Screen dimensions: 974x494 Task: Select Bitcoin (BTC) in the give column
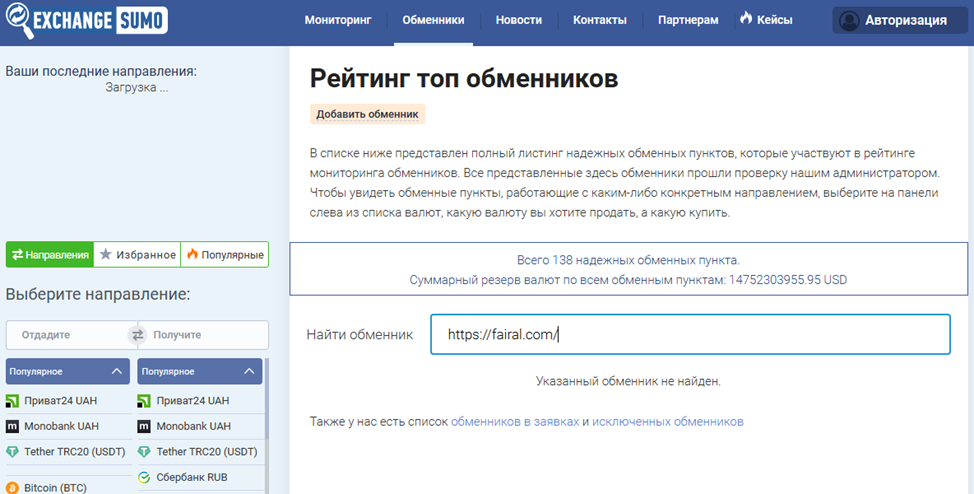pos(68,488)
